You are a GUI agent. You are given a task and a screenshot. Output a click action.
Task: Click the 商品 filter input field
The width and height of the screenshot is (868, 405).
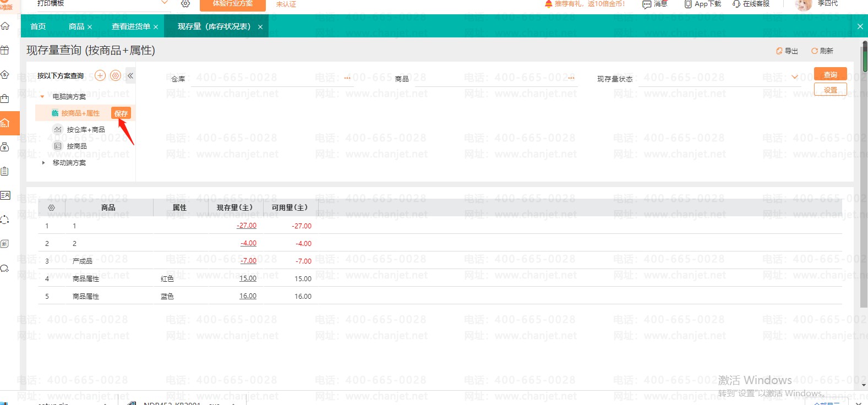tap(495, 79)
